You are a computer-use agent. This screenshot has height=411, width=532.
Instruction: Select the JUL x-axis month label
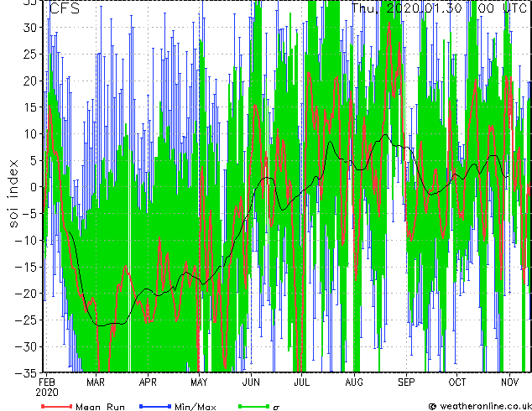(301, 382)
